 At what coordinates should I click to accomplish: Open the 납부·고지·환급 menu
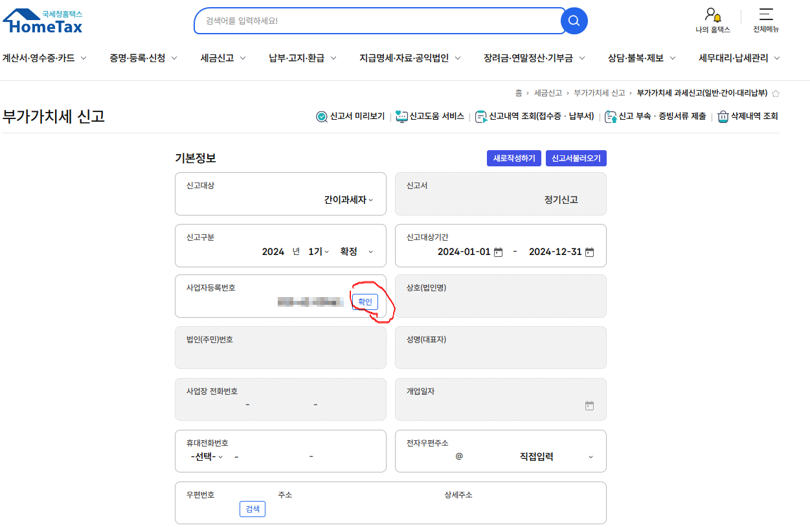click(x=295, y=58)
